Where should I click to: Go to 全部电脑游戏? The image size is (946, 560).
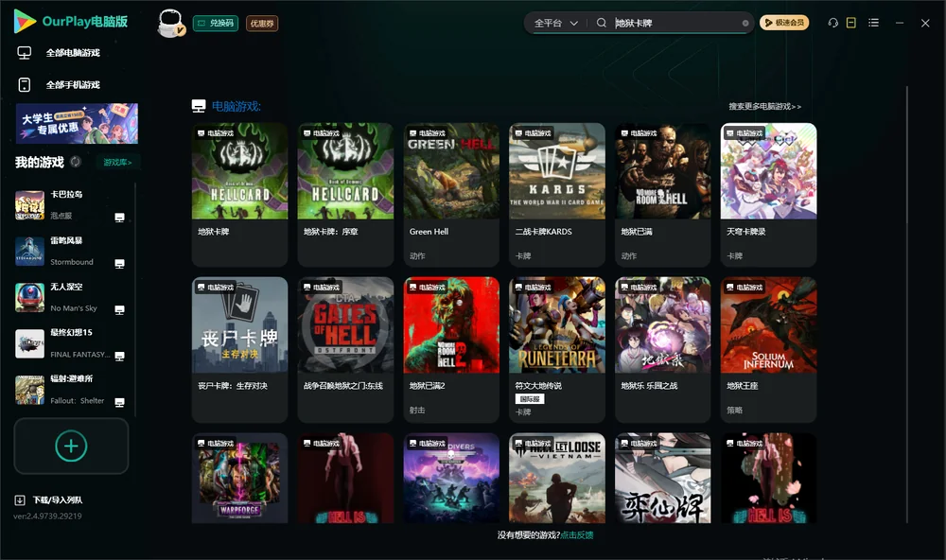tap(73, 53)
